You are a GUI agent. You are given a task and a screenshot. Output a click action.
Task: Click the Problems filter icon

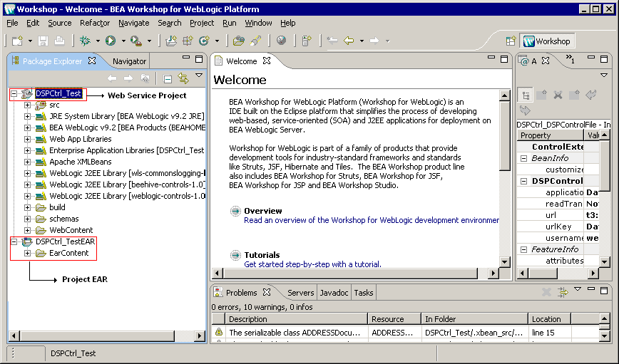563,292
